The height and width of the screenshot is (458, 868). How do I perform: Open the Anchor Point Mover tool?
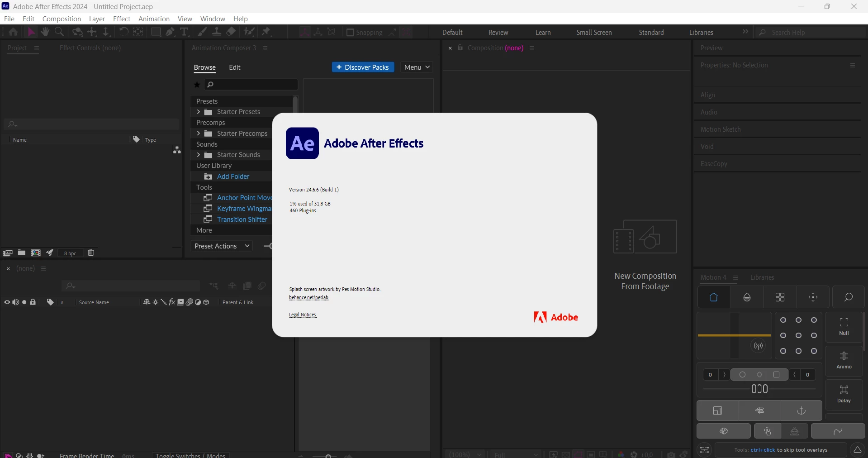[x=244, y=198]
